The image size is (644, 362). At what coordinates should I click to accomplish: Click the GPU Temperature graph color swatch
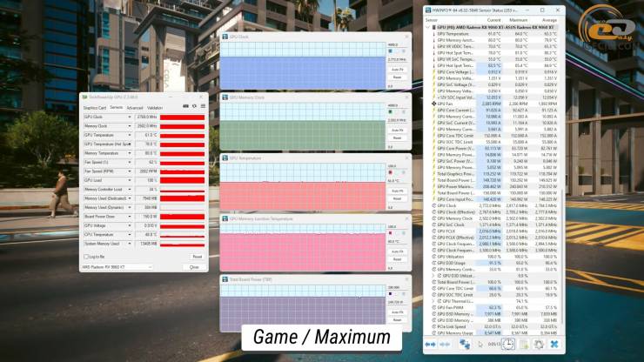tap(391, 171)
